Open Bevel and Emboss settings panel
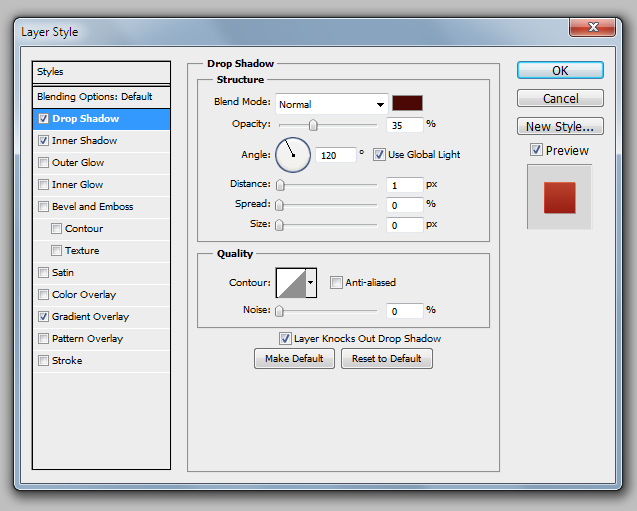This screenshot has height=511, width=637. coord(93,206)
